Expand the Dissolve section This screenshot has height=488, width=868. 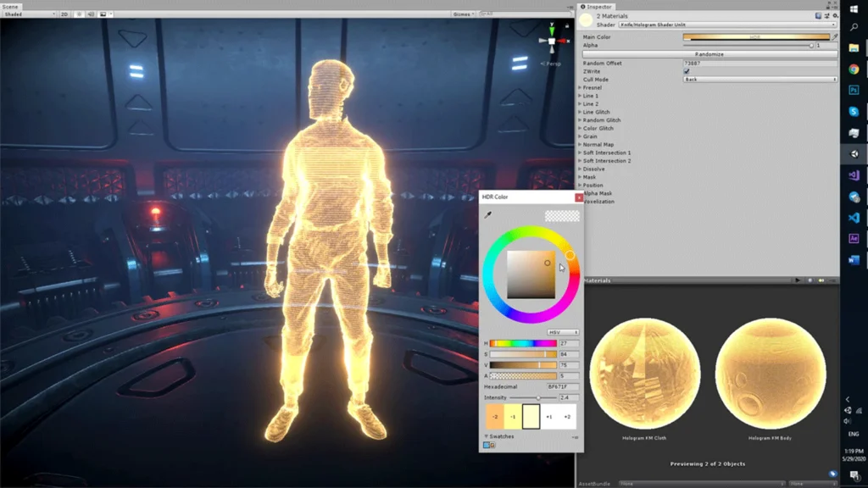(x=593, y=169)
